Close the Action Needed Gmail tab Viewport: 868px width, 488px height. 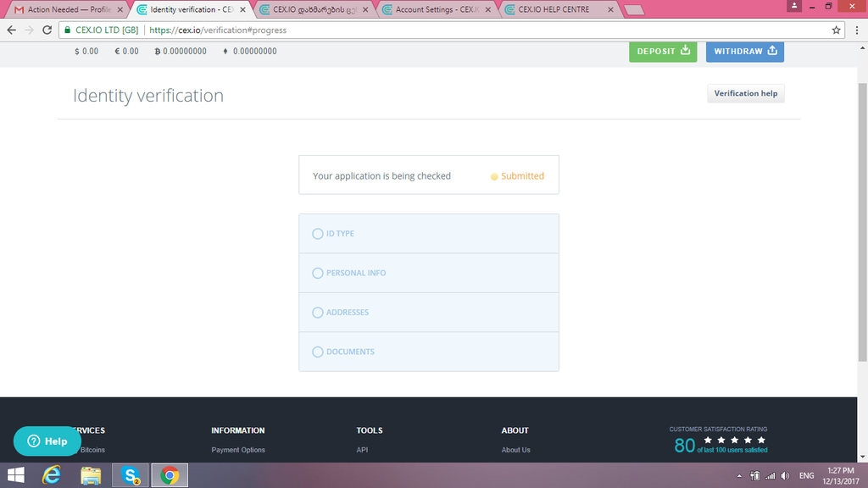(120, 9)
